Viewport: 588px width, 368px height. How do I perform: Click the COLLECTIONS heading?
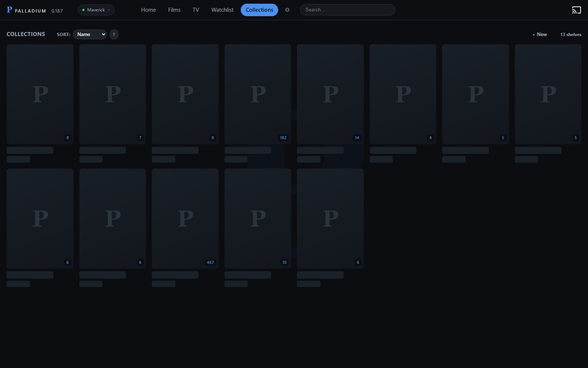[x=26, y=34]
